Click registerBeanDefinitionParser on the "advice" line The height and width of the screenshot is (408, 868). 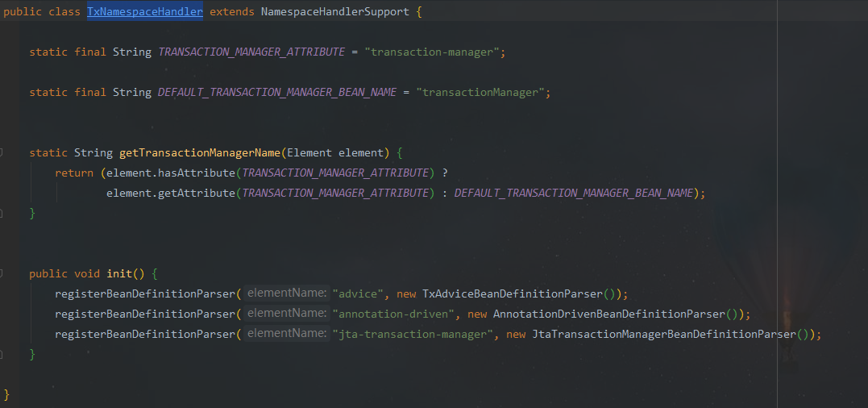pyautogui.click(x=145, y=294)
